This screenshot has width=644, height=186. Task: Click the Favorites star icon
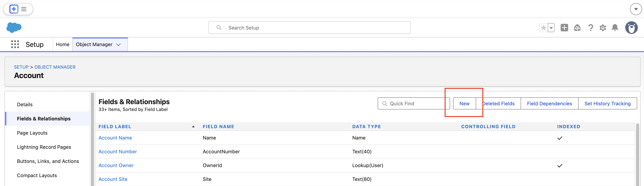coord(543,28)
